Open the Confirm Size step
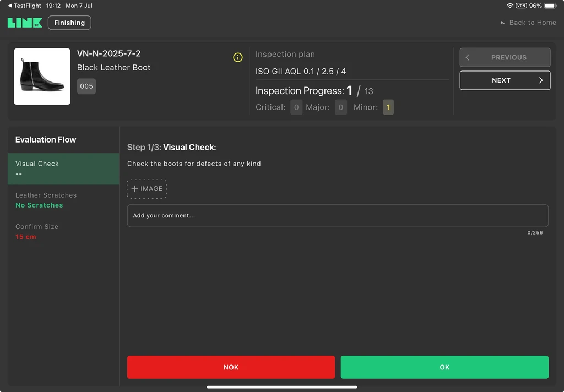Screen dimensions: 564x392 [x=63, y=232]
